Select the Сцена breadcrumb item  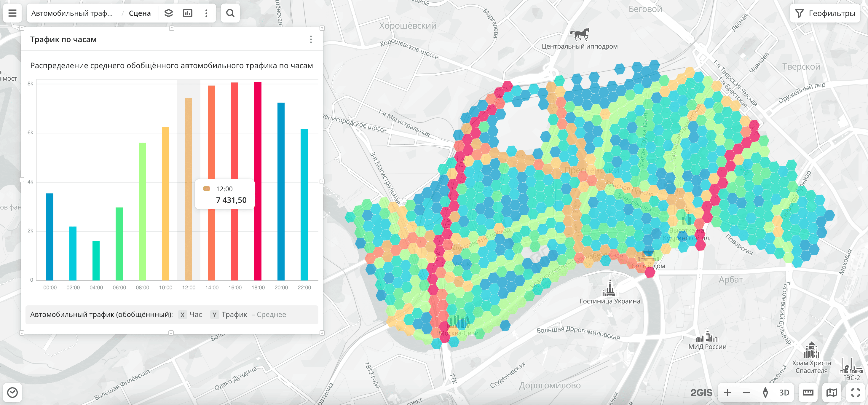140,13
